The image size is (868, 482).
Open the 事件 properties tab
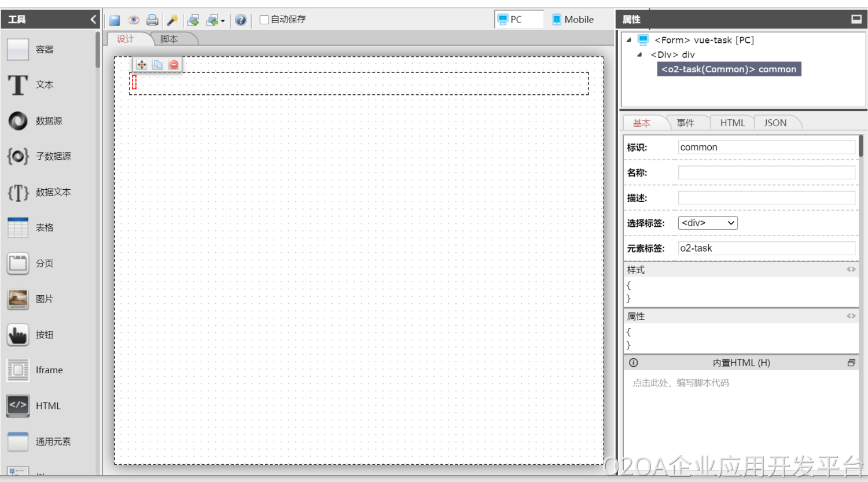(x=685, y=123)
